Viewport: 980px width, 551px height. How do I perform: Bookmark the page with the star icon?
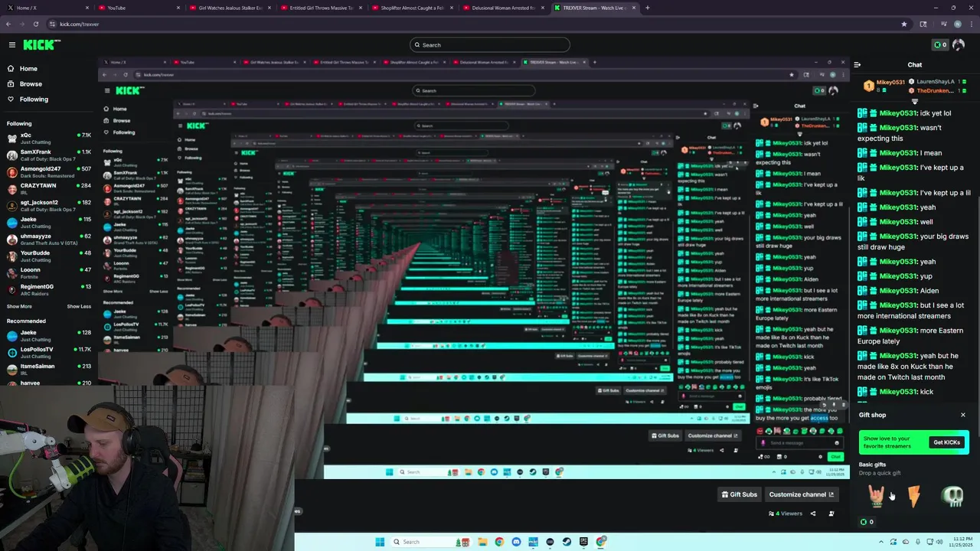tap(903, 24)
